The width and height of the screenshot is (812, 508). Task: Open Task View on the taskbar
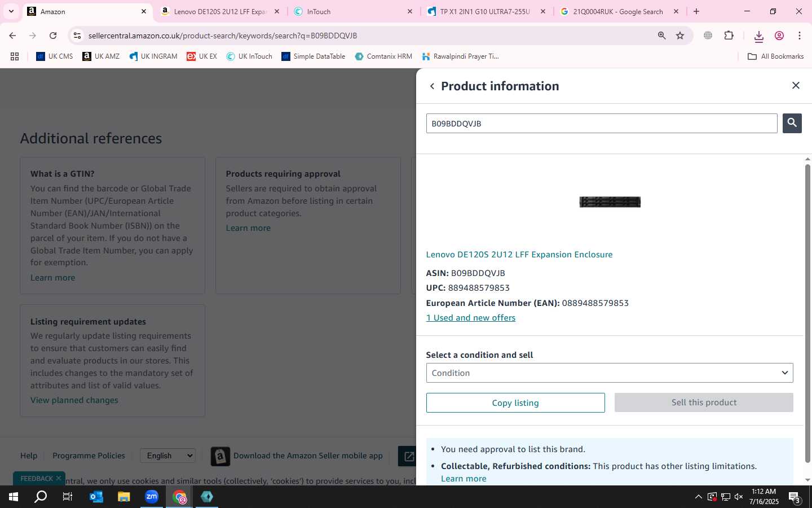68,497
